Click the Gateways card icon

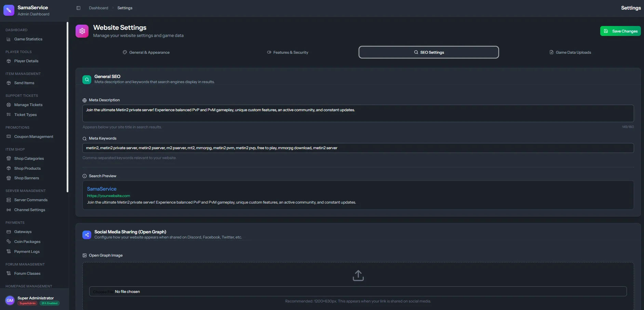(x=9, y=232)
